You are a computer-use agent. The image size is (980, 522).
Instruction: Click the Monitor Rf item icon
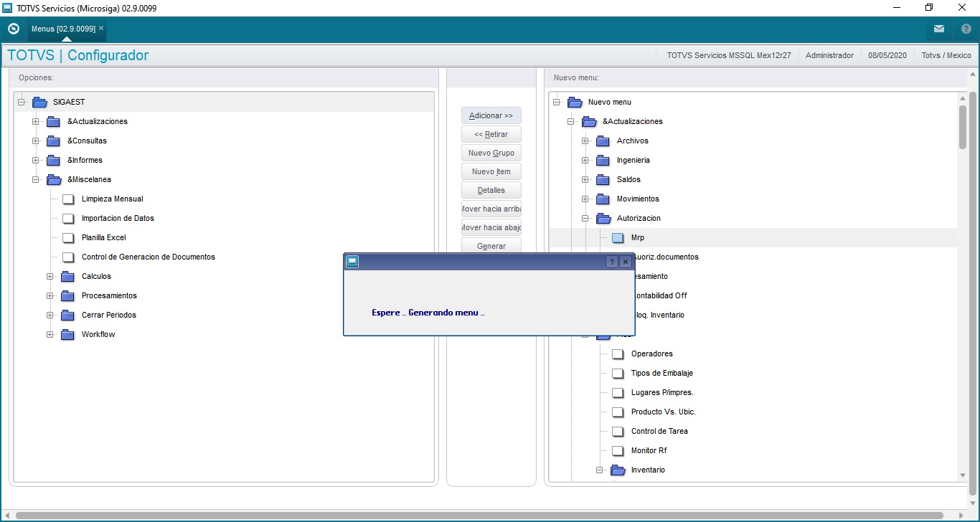[x=618, y=450]
